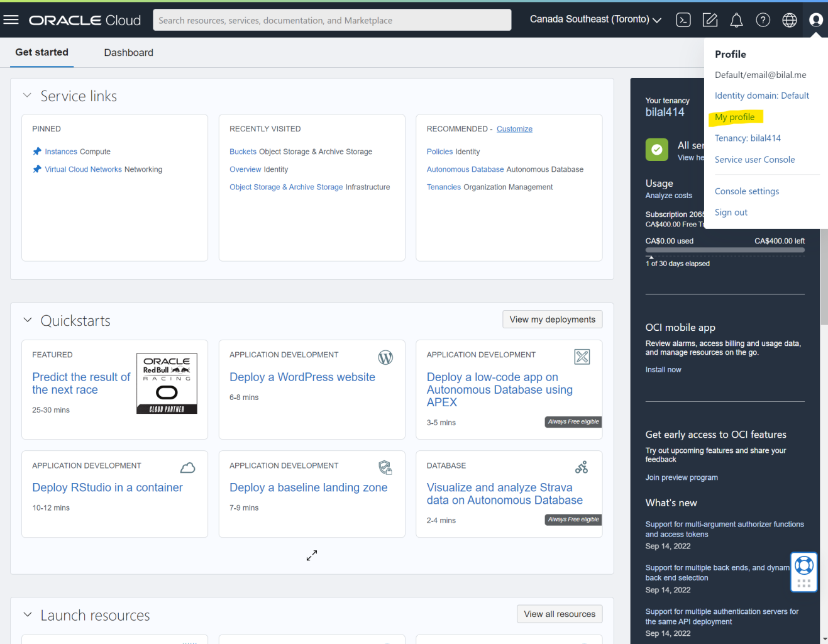The width and height of the screenshot is (828, 644).
Task: Open the support lifebuoy help widget
Action: (x=804, y=565)
